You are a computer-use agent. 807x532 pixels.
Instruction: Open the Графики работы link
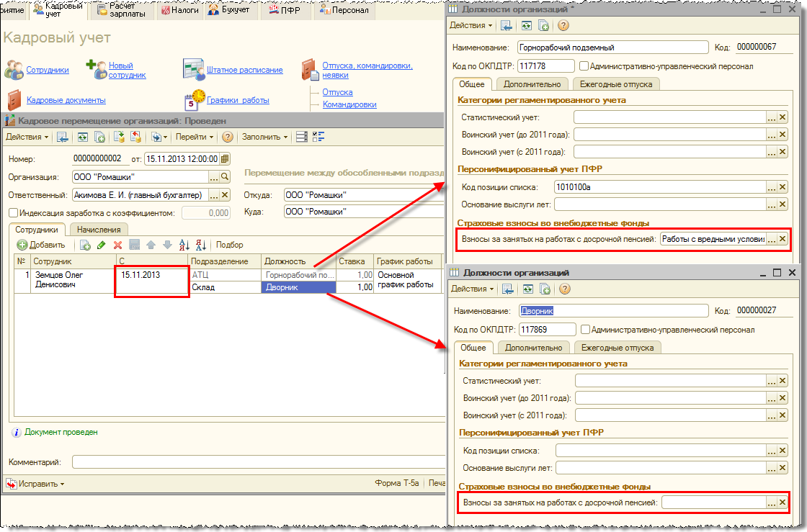click(x=238, y=100)
